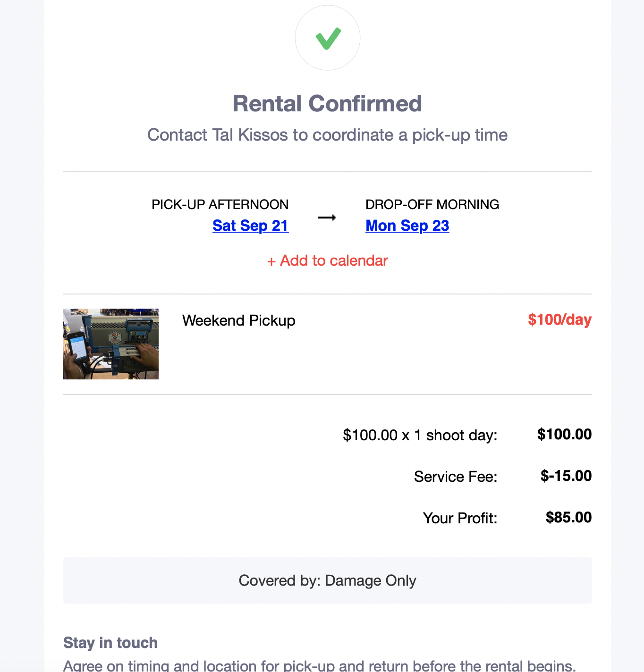This screenshot has height=672, width=644.
Task: Click the Weekend Pickup item thumbnail
Action: pyautogui.click(x=111, y=344)
